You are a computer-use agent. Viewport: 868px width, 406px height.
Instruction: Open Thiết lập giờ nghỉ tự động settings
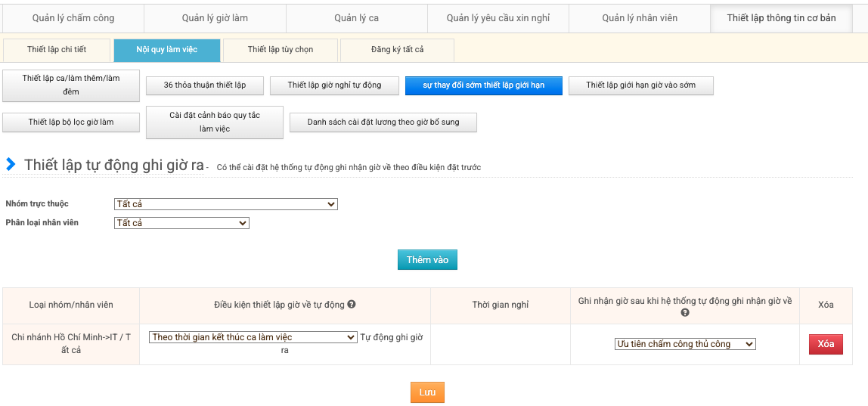pyautogui.click(x=334, y=85)
